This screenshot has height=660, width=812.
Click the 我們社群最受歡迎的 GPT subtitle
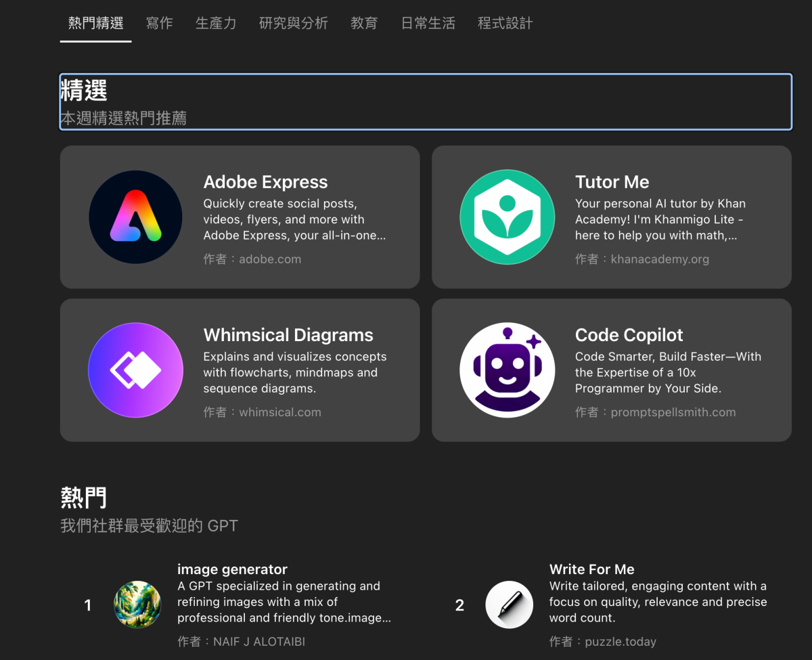pos(149,525)
